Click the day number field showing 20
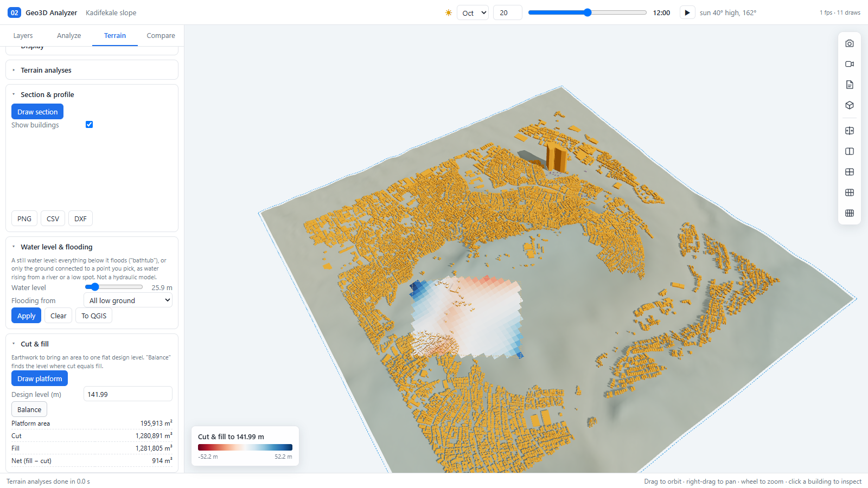 pyautogui.click(x=507, y=12)
